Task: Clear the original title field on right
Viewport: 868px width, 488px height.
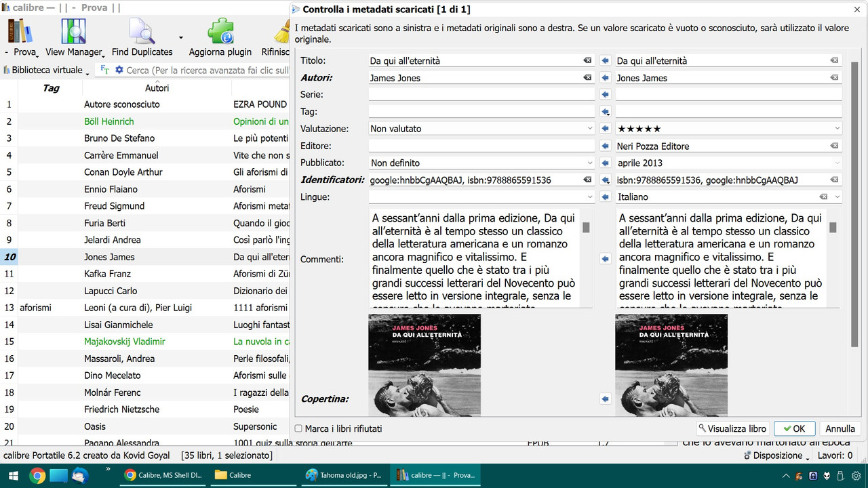Action: tap(834, 60)
